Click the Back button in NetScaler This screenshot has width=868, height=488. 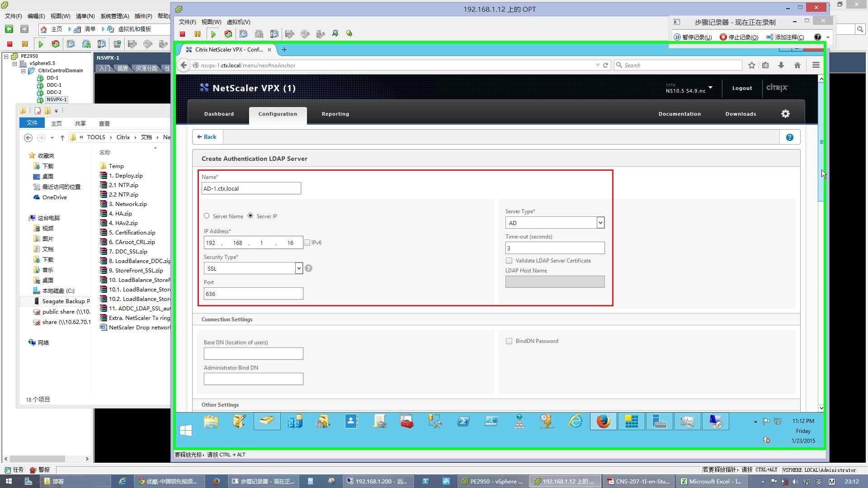[207, 137]
